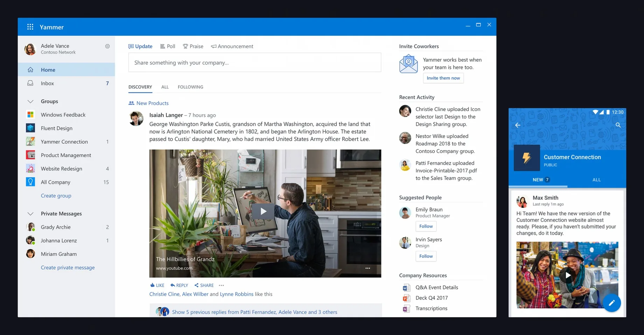Open Christie Cline recent activity avatar
Image resolution: width=644 pixels, height=335 pixels.
click(405, 111)
